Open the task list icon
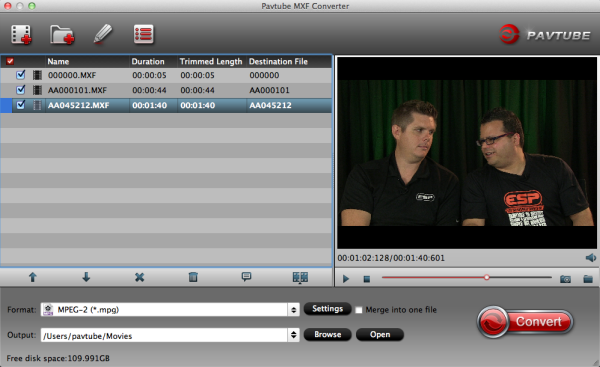 [x=143, y=34]
